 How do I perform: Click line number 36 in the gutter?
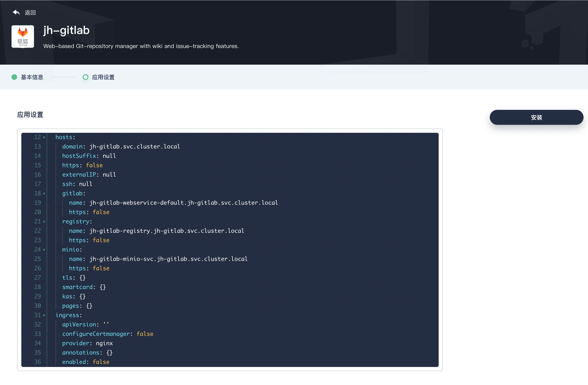[38, 362]
